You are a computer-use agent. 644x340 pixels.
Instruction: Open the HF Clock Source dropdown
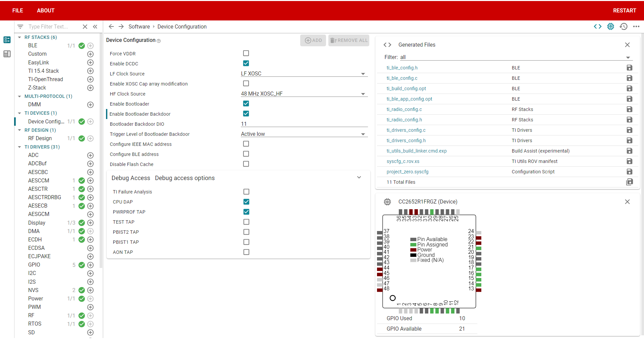pos(363,94)
